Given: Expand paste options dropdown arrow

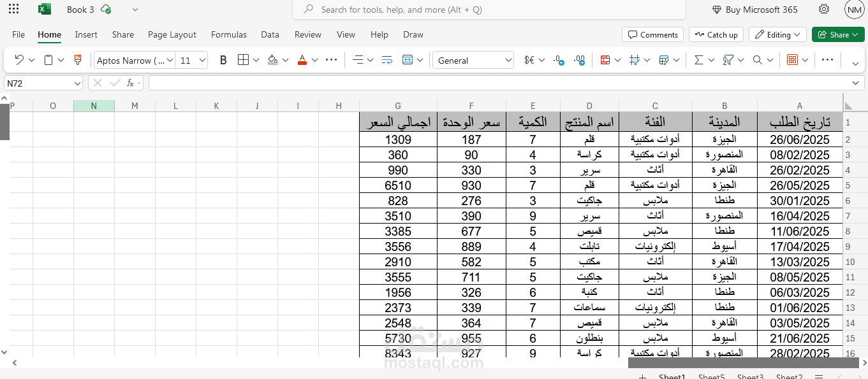Looking at the screenshot, I should point(61,60).
